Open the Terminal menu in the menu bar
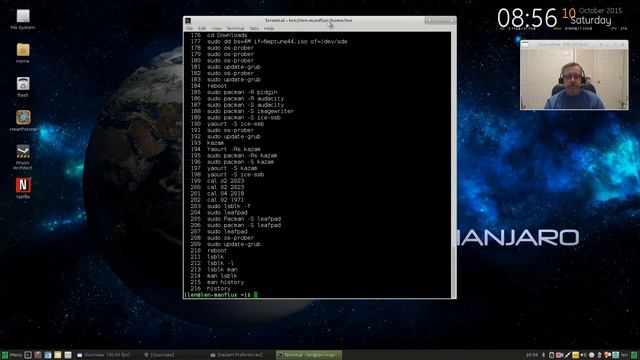 click(236, 29)
